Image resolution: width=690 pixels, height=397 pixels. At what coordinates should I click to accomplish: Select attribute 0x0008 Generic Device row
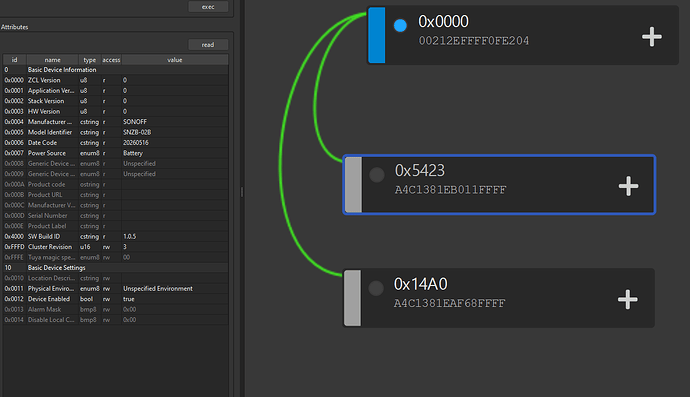[116, 163]
